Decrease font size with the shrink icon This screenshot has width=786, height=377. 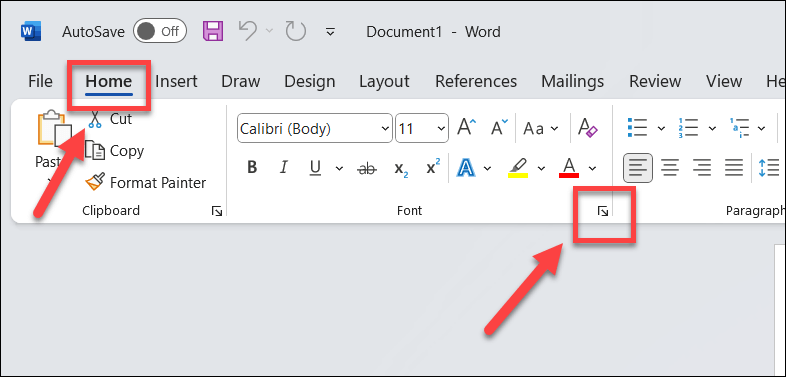click(499, 128)
